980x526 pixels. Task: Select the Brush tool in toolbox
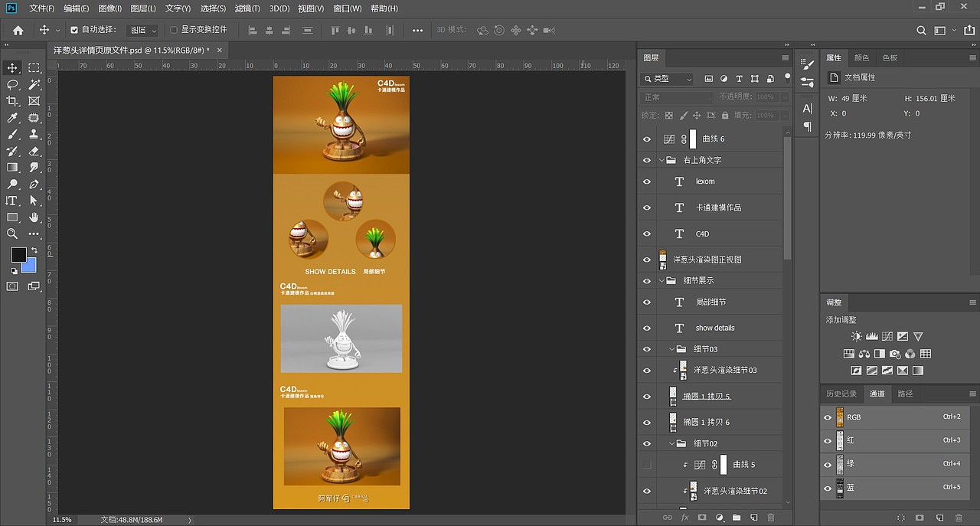coord(12,135)
